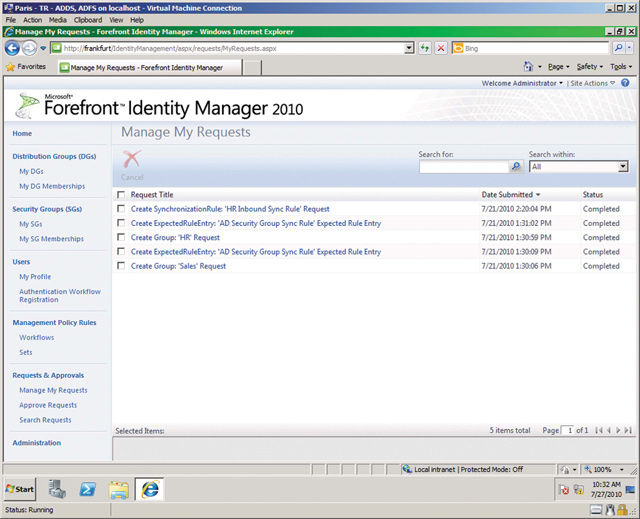Screen dimensions: 640x519
Task: Open Windows Explorer folder taskbar icon
Action: pyautogui.click(x=119, y=489)
